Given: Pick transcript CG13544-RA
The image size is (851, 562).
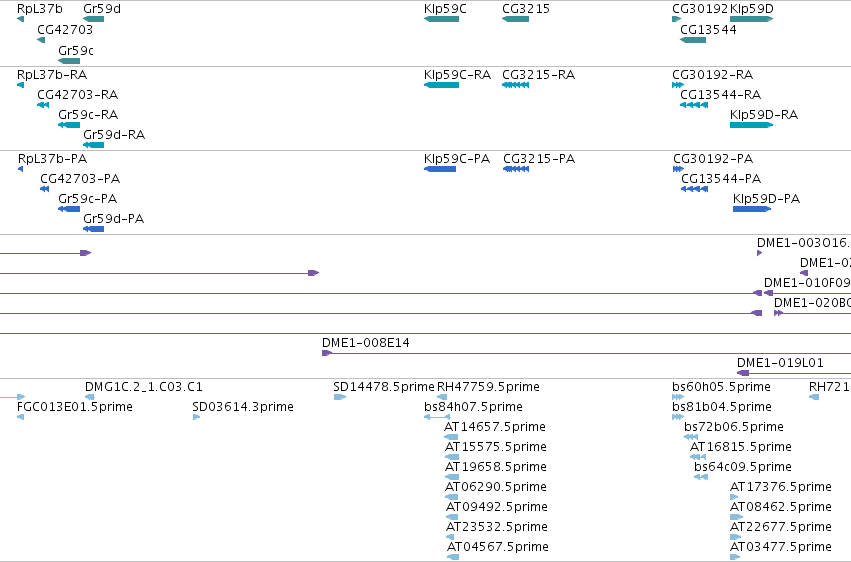Looking at the screenshot, I should pyautogui.click(x=721, y=94).
